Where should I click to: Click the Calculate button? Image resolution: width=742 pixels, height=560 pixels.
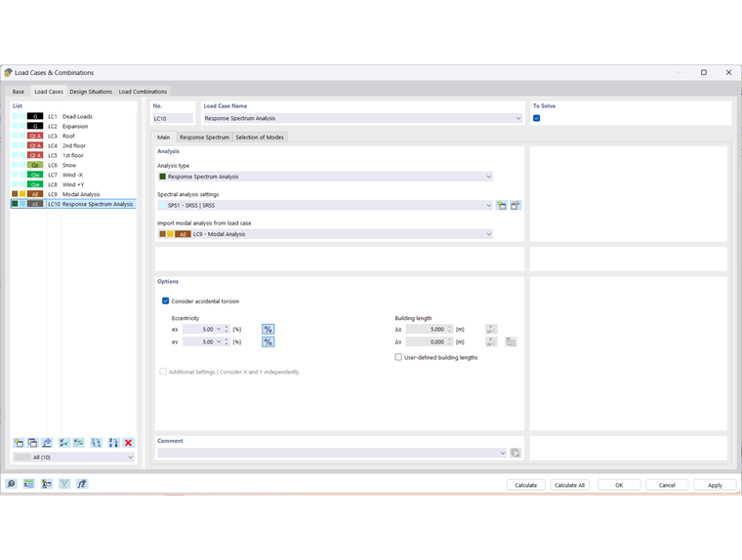[526, 485]
